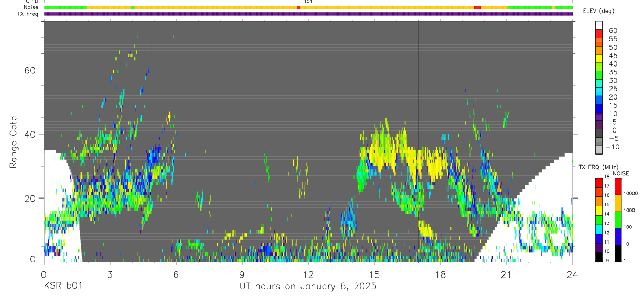Click the purple TX Freq strip
This screenshot has height=297, width=644.
308,14
